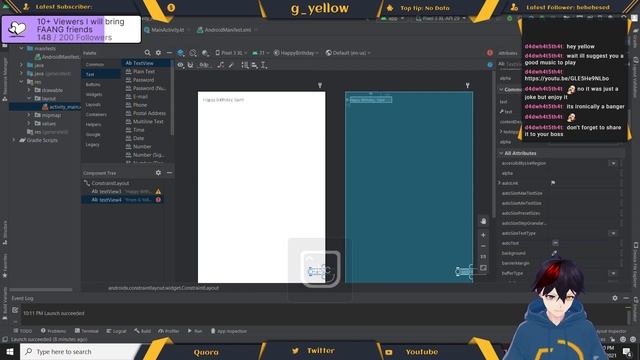Toggle the autoLink flag icon
Viewport: 640px width, 360px height.
click(x=553, y=183)
